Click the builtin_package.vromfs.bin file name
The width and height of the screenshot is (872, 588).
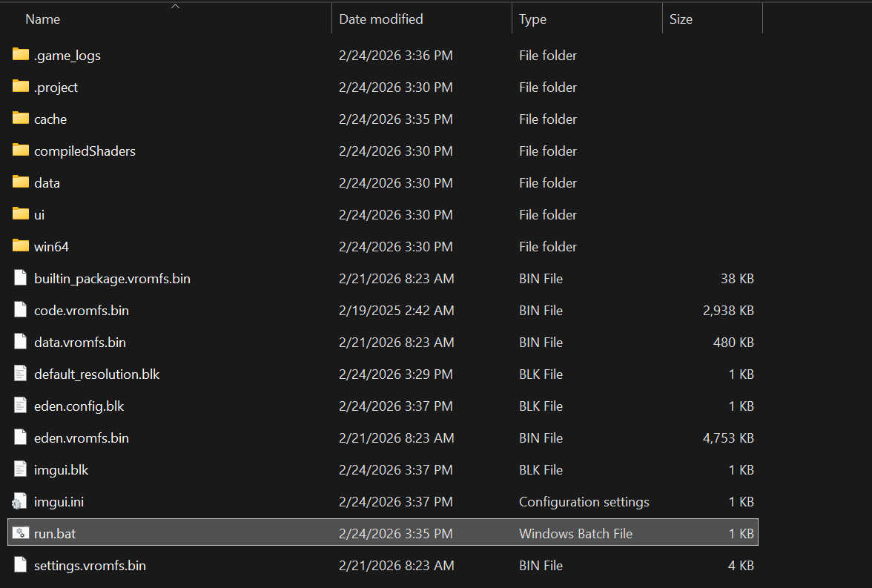[112, 278]
